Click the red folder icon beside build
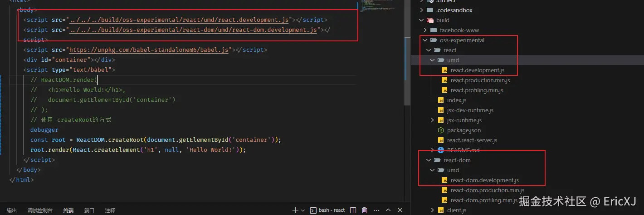 pos(430,20)
